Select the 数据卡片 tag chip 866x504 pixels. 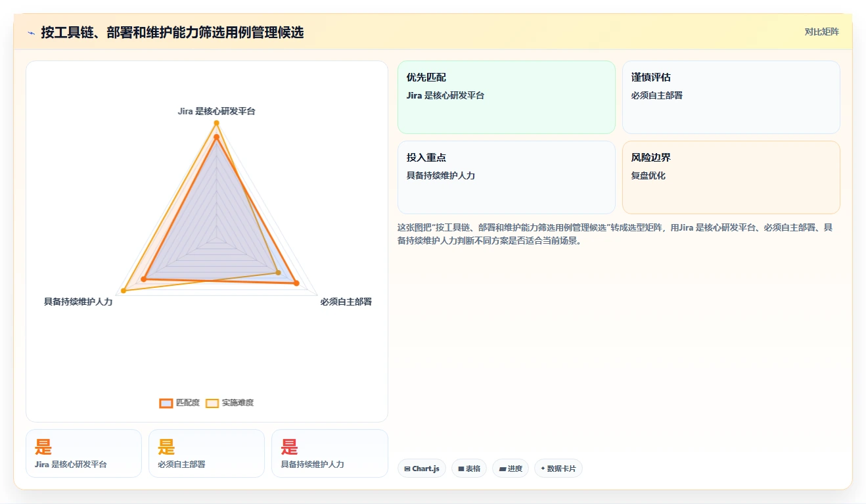click(558, 469)
